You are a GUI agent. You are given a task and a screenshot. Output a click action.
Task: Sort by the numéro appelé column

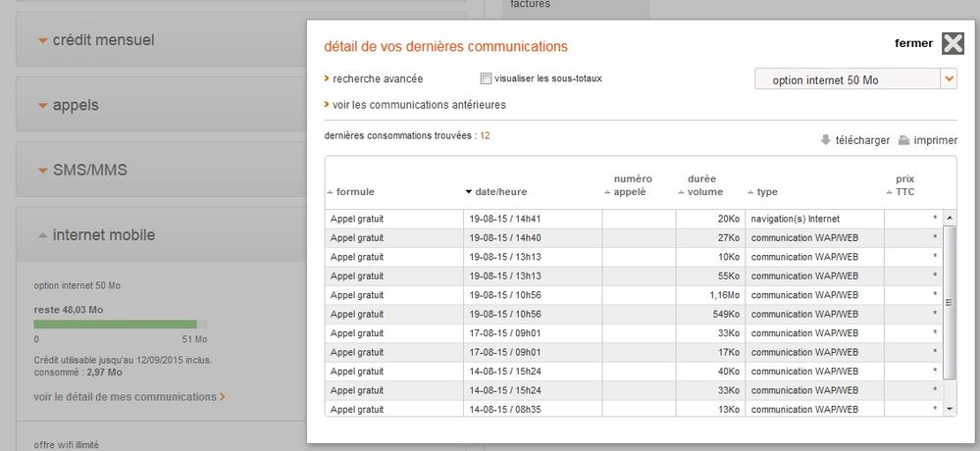(x=629, y=185)
